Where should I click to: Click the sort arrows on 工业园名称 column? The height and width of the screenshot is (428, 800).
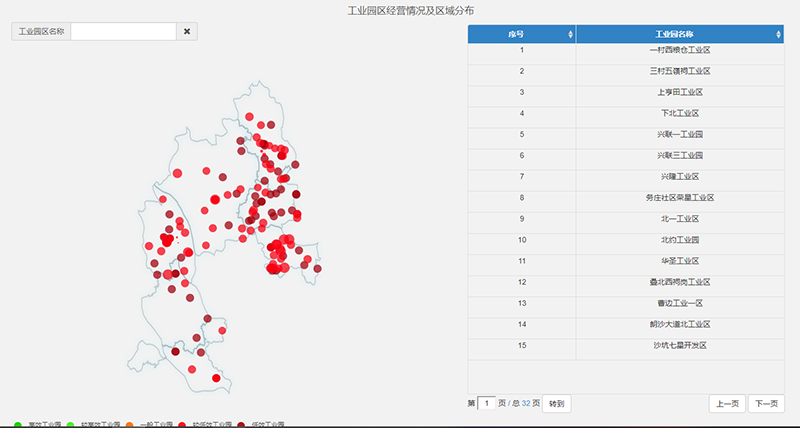778,35
